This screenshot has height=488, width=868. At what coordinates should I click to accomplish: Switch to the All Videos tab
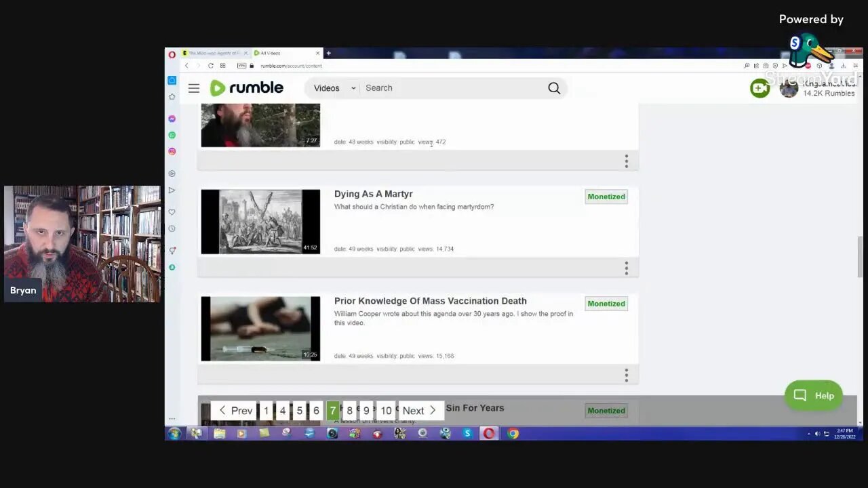(286, 53)
